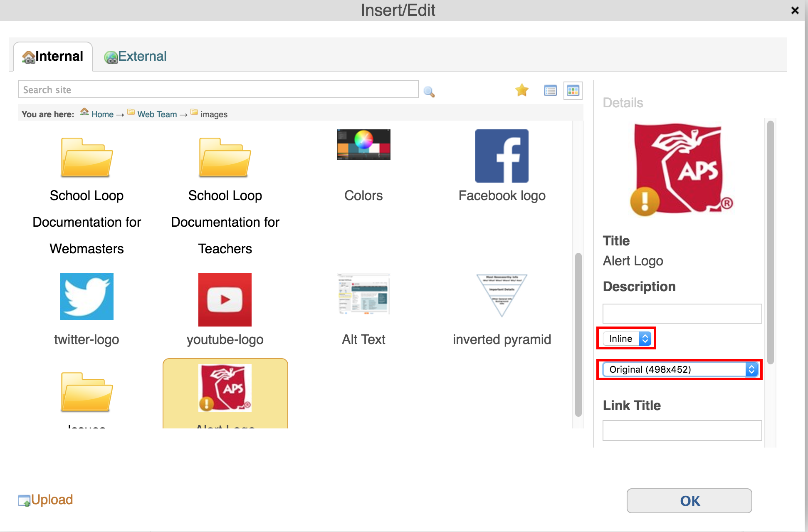Focus the Search site field
This screenshot has width=808, height=532.
(x=218, y=89)
